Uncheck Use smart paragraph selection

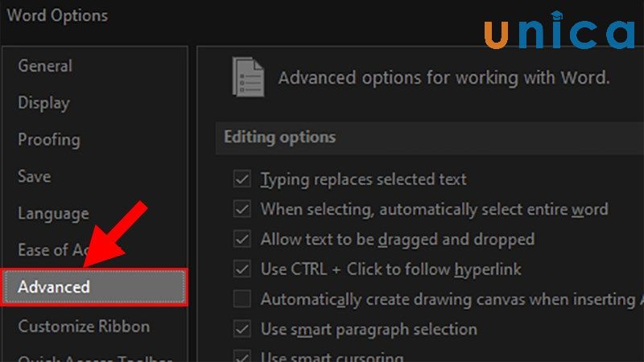(242, 329)
